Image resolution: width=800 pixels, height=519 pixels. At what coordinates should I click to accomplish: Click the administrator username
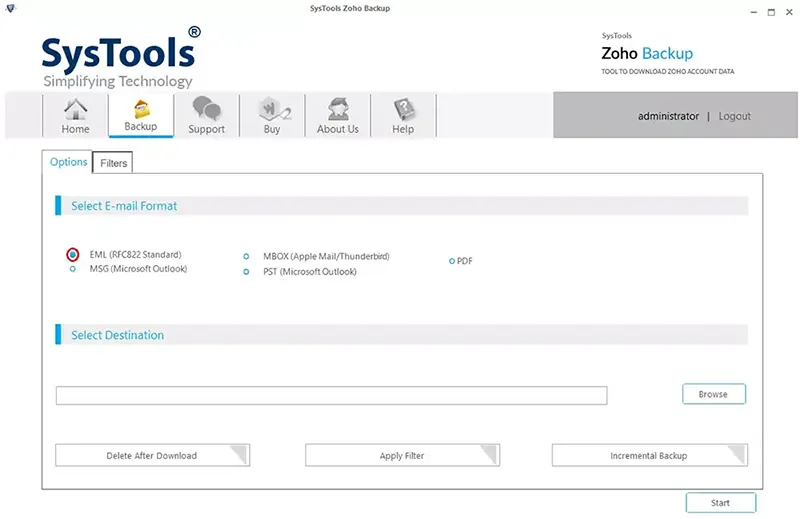668,116
